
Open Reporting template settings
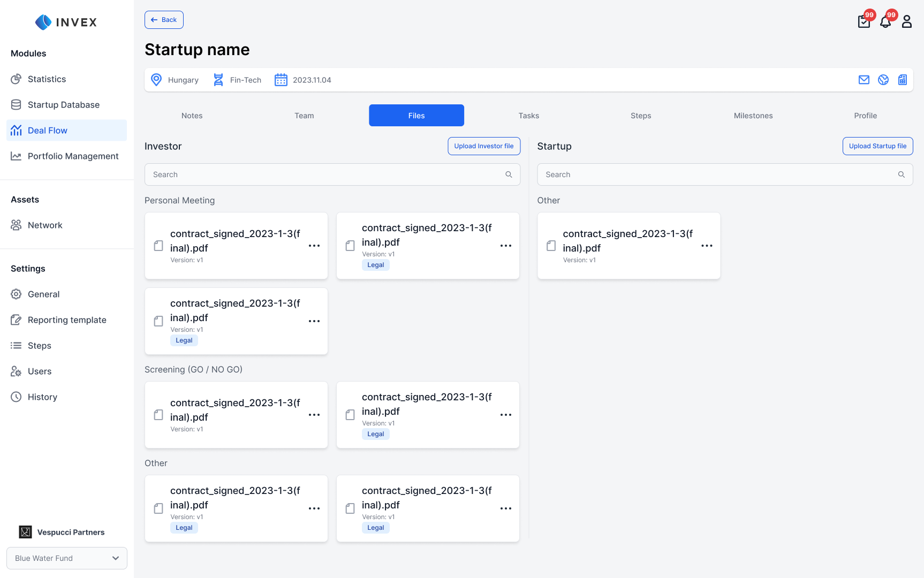click(x=67, y=320)
